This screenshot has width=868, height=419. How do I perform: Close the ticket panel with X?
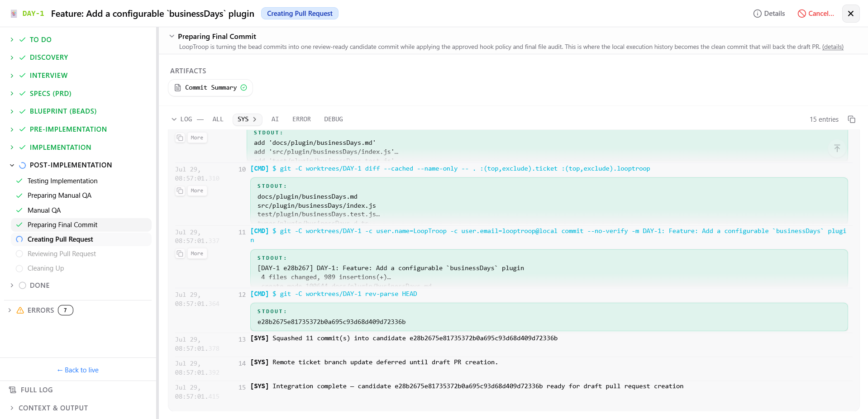850,14
